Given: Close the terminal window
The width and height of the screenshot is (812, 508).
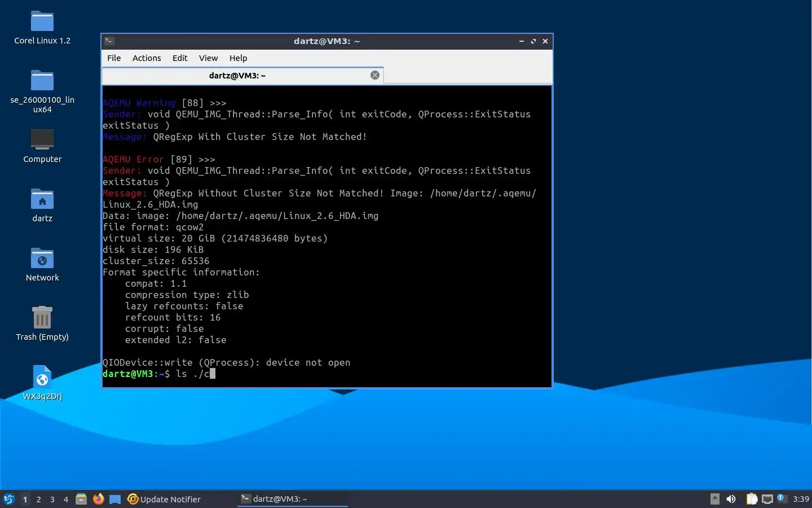Looking at the screenshot, I should (545, 41).
